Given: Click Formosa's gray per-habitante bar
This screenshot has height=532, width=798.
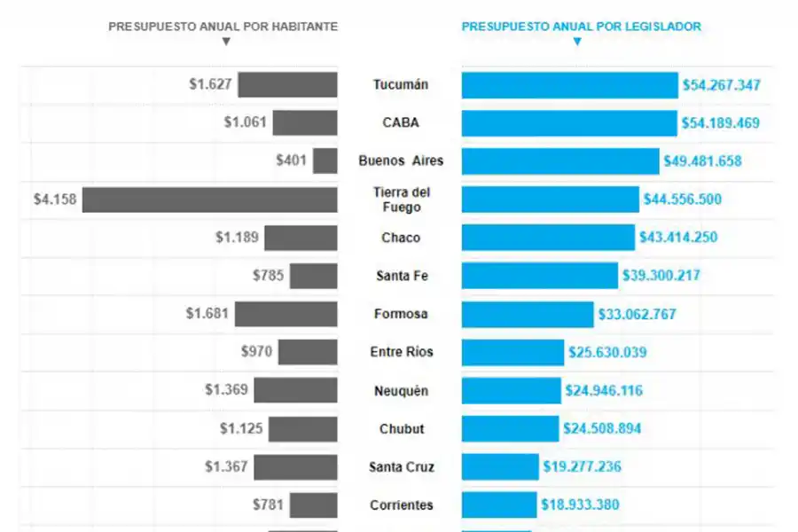Looking at the screenshot, I should pos(286,314).
